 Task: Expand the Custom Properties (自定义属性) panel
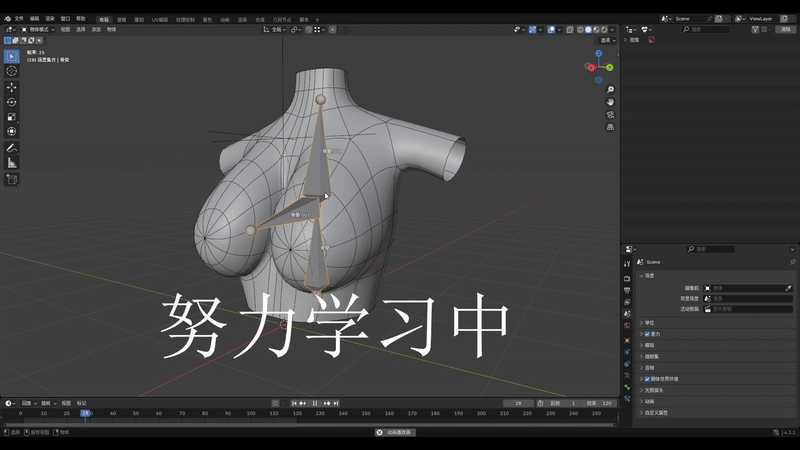pyautogui.click(x=656, y=412)
